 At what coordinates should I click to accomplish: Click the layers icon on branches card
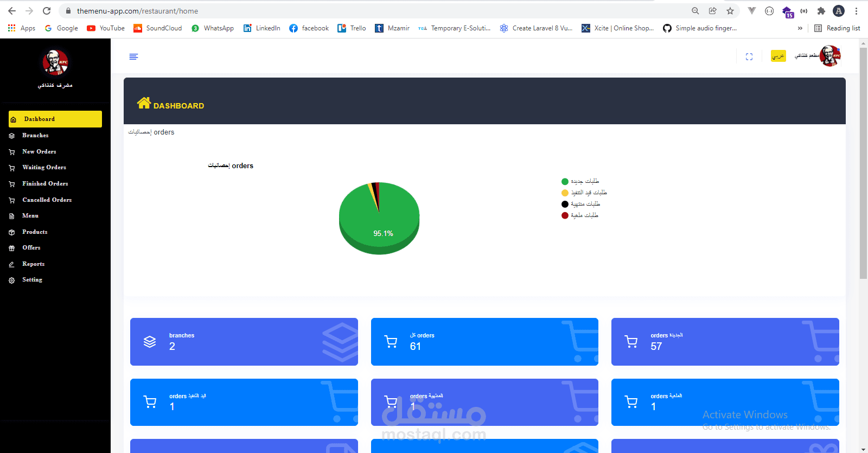pyautogui.click(x=150, y=342)
